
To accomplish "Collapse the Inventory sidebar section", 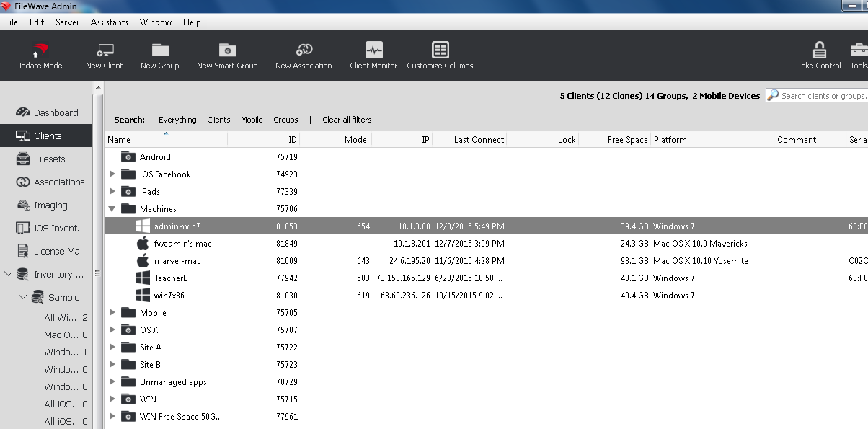I will pyautogui.click(x=8, y=274).
